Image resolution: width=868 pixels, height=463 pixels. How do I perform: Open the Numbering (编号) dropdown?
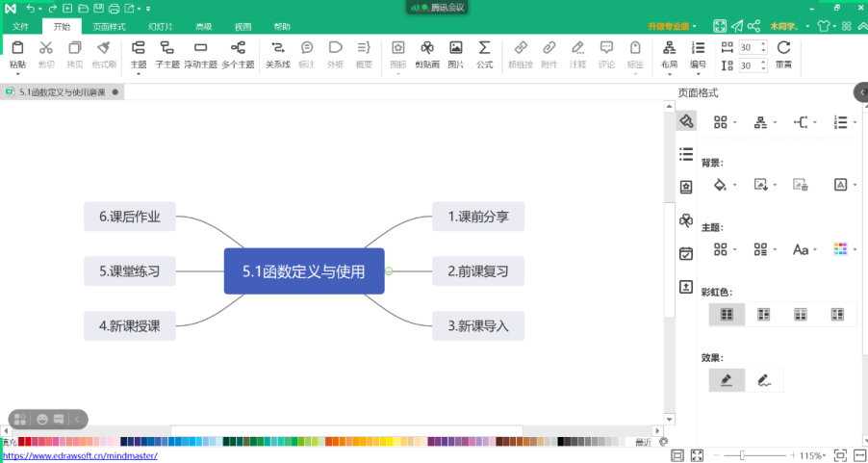pyautogui.click(x=698, y=74)
